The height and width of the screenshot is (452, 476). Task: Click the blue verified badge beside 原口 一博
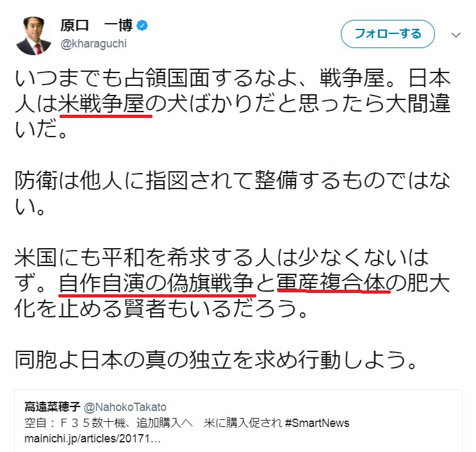pos(142,25)
